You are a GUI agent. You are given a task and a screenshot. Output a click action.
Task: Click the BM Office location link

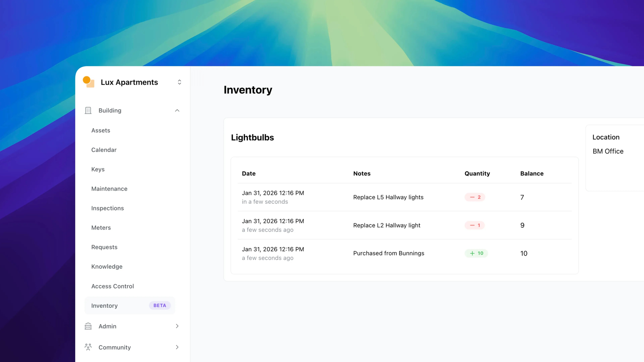(608, 151)
